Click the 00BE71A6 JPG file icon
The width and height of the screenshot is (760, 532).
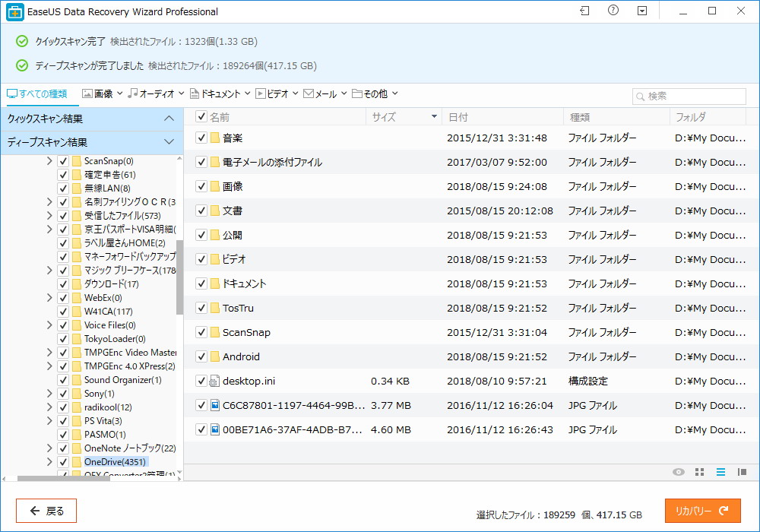[x=215, y=429]
